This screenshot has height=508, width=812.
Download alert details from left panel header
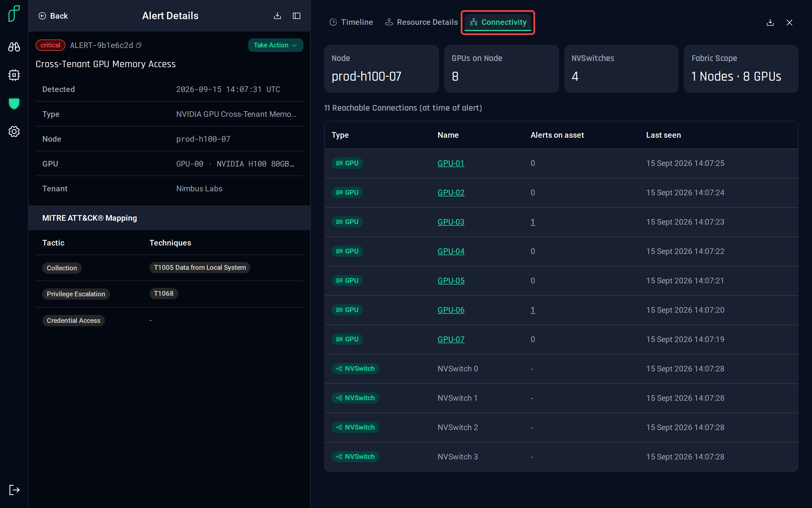(277, 16)
